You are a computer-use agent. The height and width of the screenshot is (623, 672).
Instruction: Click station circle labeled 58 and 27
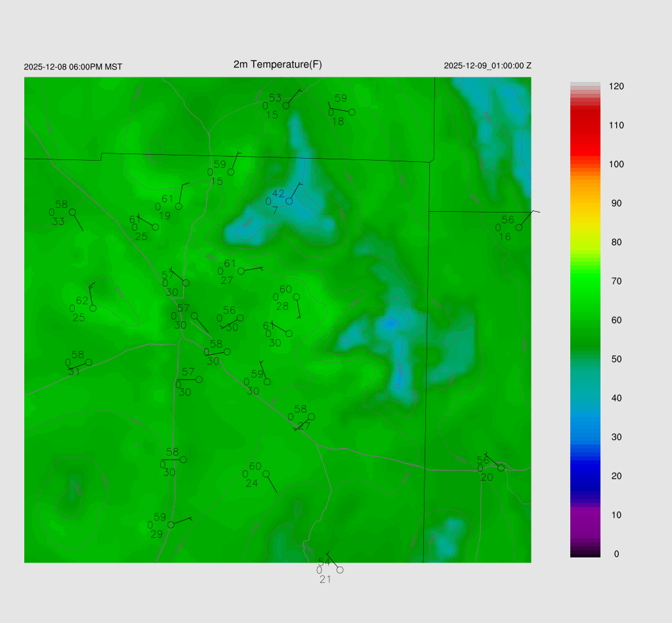[311, 417]
